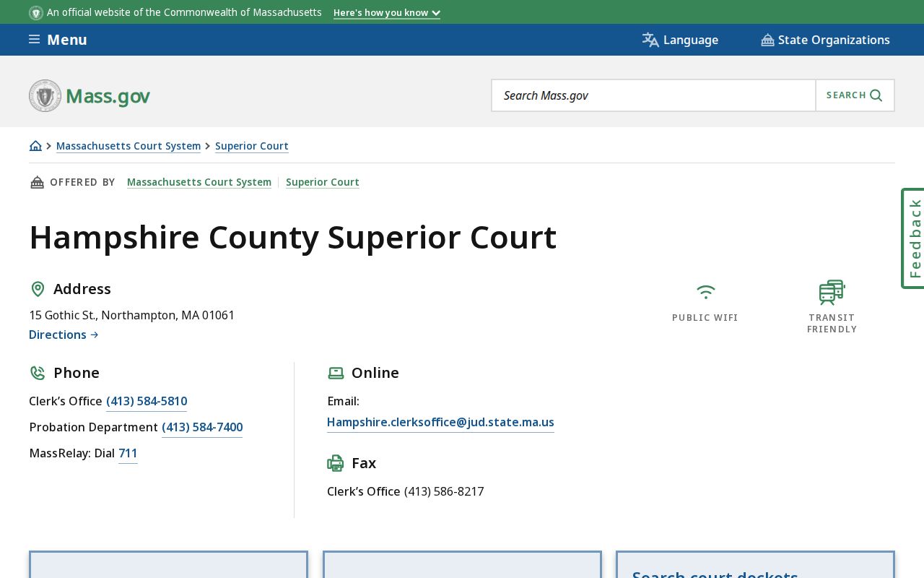Click the Online laptop icon

(336, 373)
